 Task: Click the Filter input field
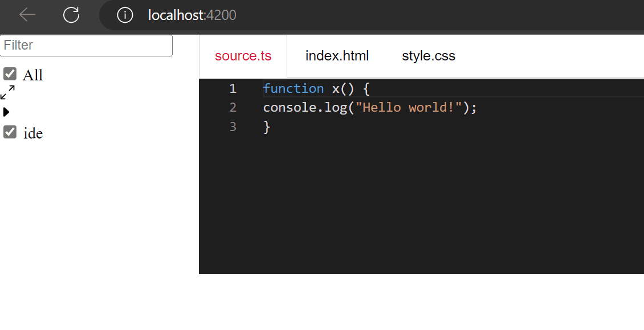[85, 46]
